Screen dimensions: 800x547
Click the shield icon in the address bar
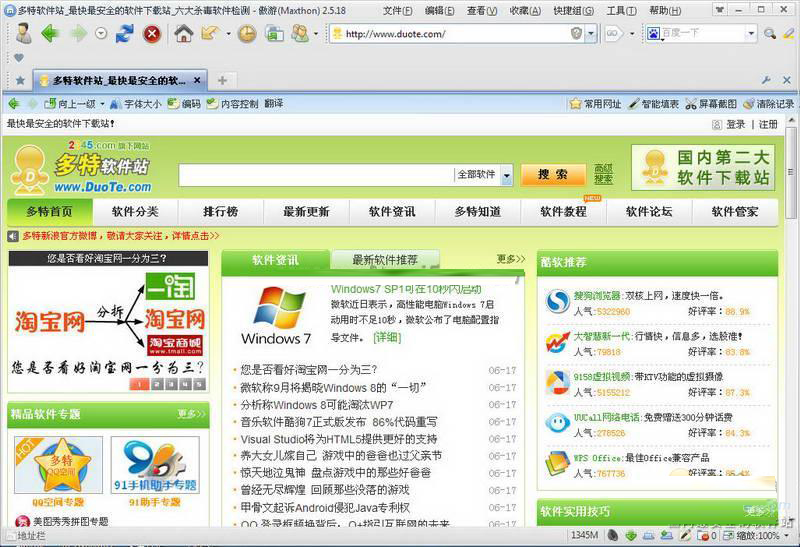[576, 34]
